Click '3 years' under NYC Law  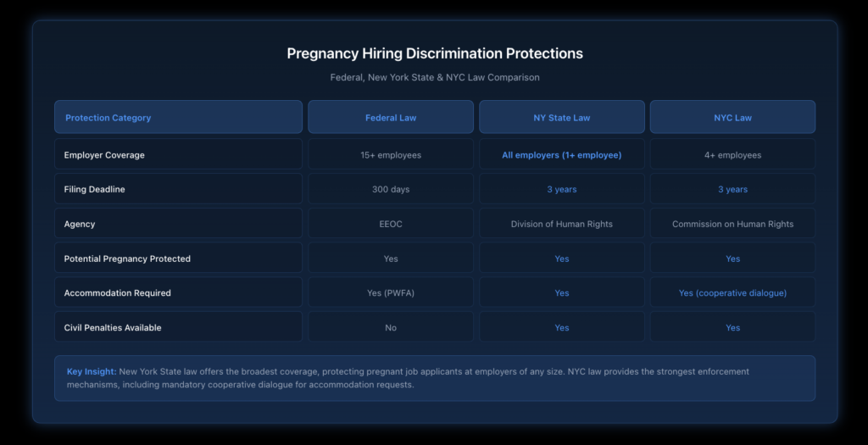click(732, 189)
